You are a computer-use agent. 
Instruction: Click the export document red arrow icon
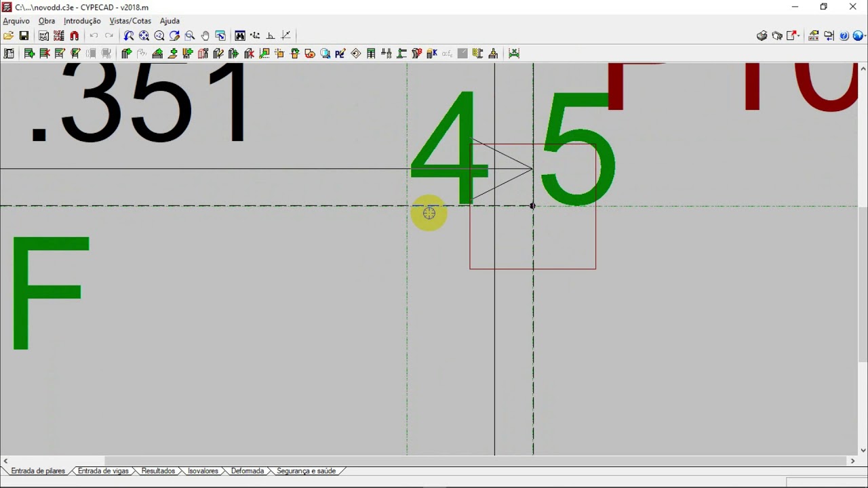792,36
